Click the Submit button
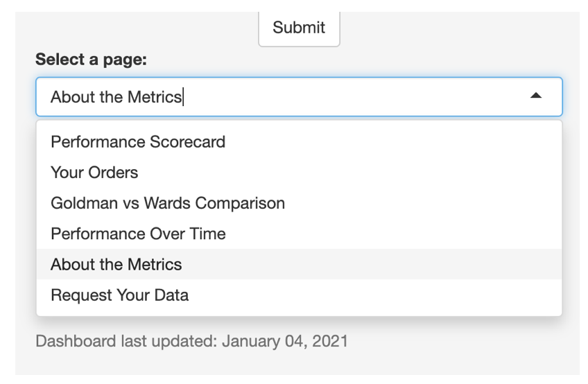This screenshot has width=588, height=384. pyautogui.click(x=299, y=28)
